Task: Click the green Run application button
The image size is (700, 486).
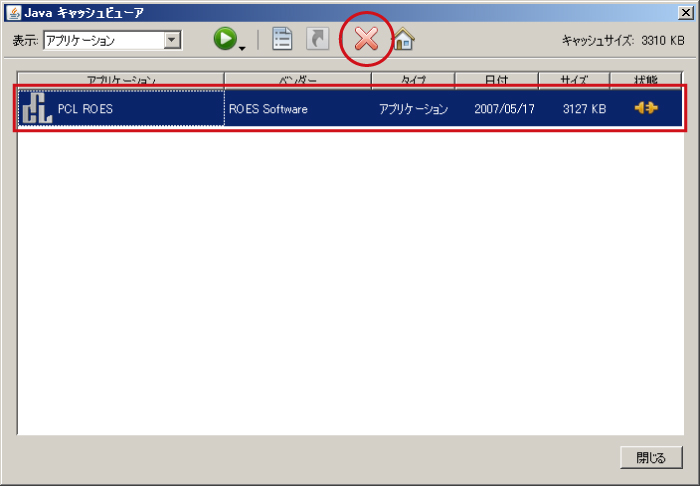Action: click(226, 39)
